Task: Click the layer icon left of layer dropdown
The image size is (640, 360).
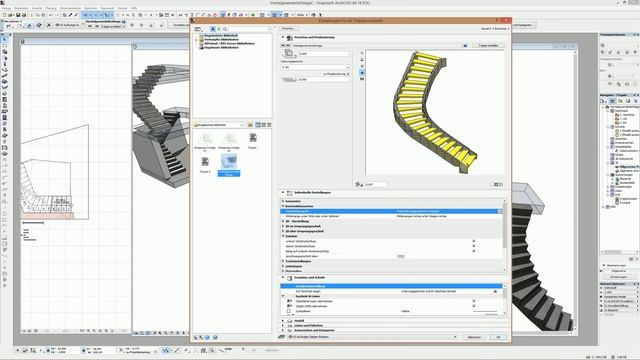Action: coord(282,337)
